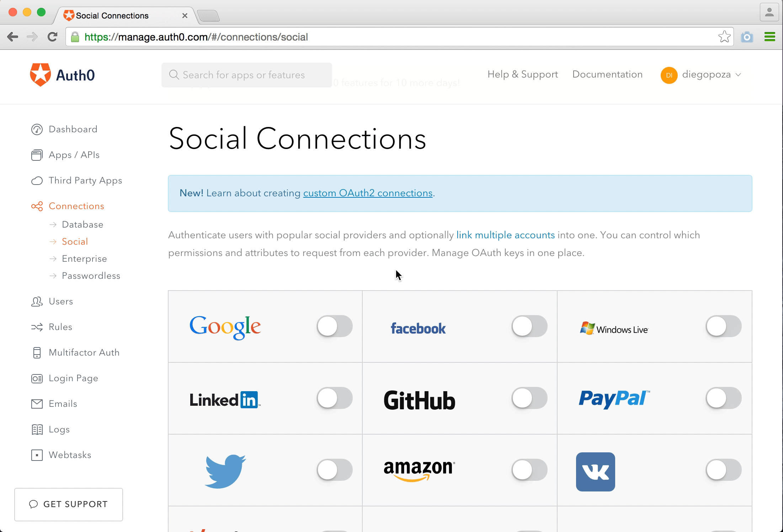
Task: Click the Help & Support menu item
Action: pyautogui.click(x=522, y=75)
